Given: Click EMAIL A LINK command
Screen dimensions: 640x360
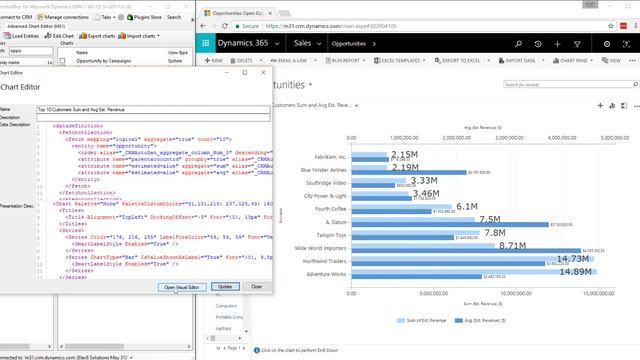Looking at the screenshot, I should pyautogui.click(x=288, y=60).
